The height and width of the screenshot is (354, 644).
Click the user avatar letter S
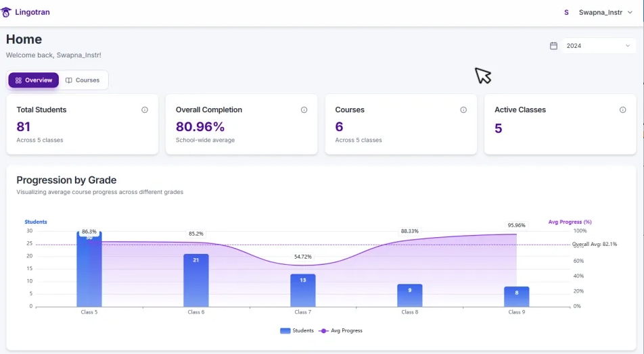[566, 12]
